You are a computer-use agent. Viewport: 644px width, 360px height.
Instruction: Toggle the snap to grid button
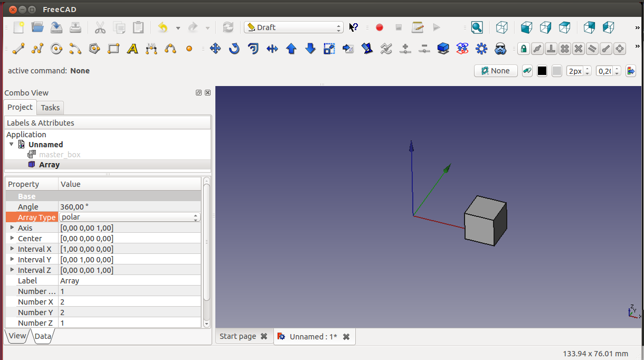[x=565, y=49]
